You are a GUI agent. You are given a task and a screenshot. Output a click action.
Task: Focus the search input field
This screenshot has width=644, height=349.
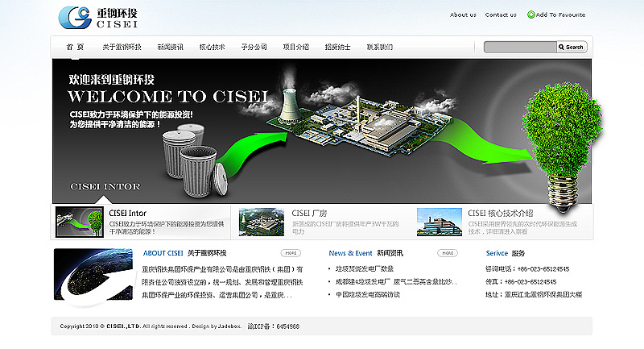click(520, 48)
